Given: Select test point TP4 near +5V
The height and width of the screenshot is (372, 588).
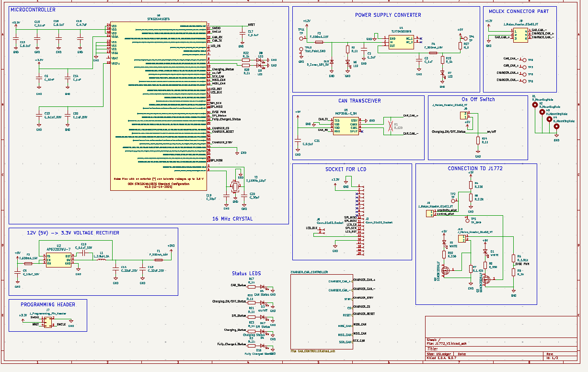Looking at the screenshot, I should (465, 39).
